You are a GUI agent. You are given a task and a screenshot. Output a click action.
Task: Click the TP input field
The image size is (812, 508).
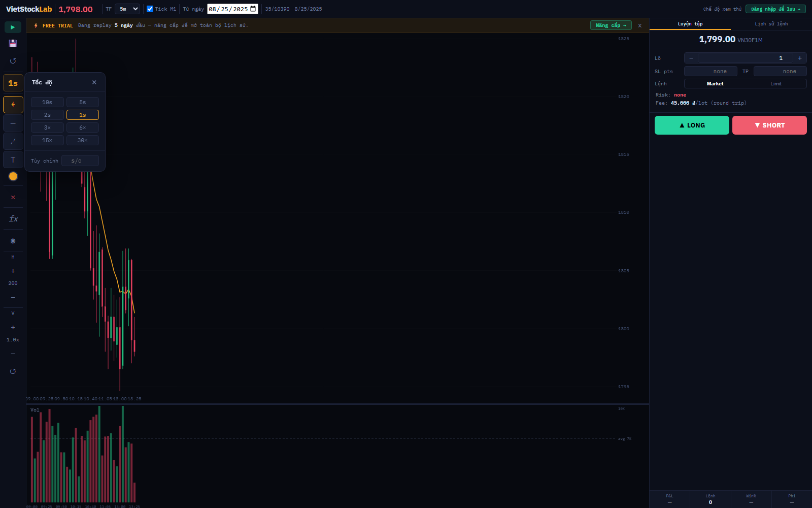[x=780, y=72]
